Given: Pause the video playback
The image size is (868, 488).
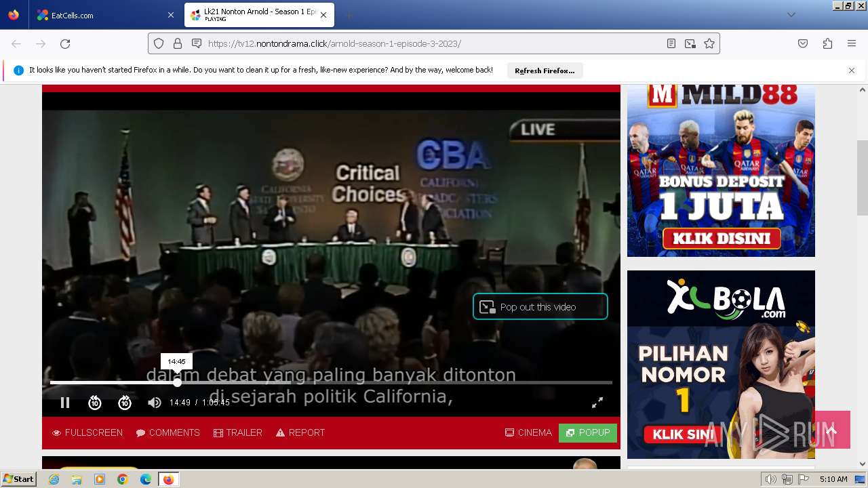Looking at the screenshot, I should (x=65, y=403).
